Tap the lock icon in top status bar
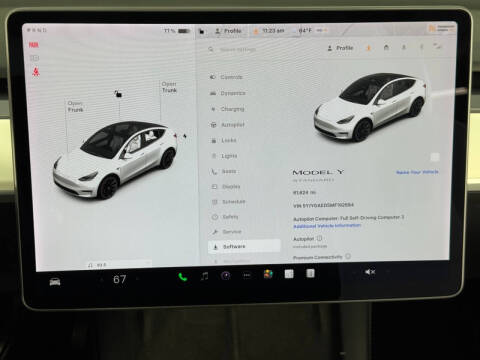Image resolution: width=480 pixels, height=360 pixels. coord(202,31)
